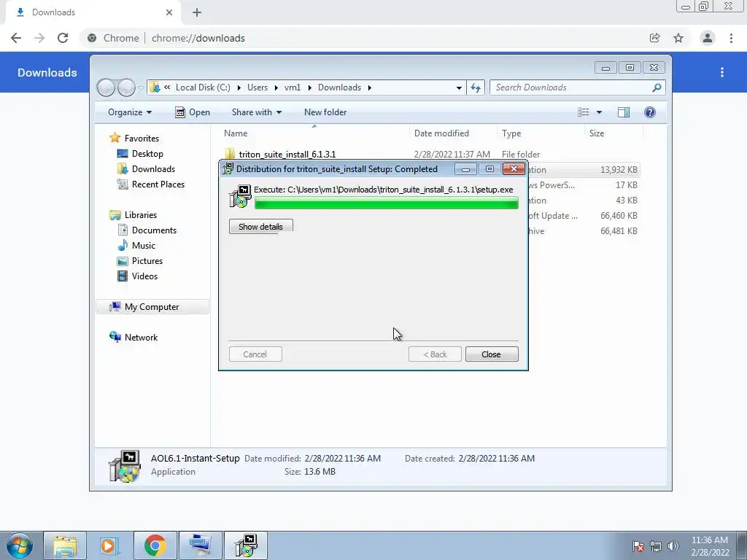747x560 pixels.
Task: Open Desktop in the navigation pane
Action: coord(147,154)
